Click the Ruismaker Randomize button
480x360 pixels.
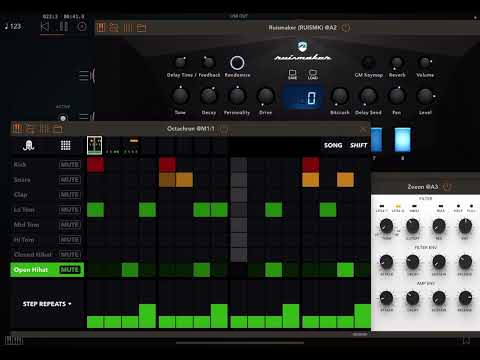pos(237,63)
